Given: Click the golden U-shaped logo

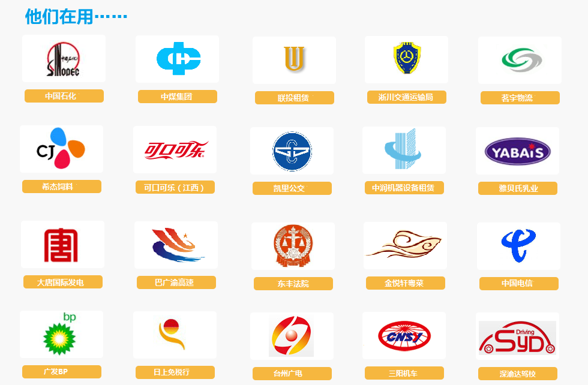Looking at the screenshot, I should click(x=294, y=59).
